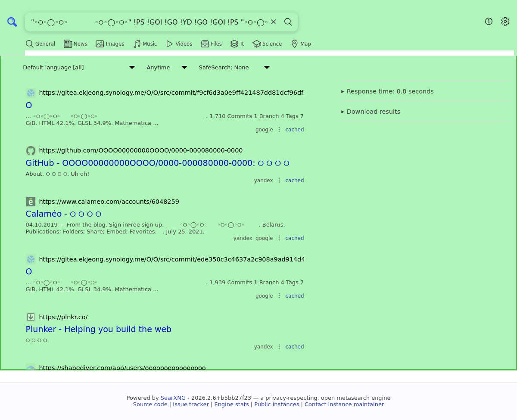This screenshot has width=517, height=420.
Task: Select the Videos search category
Action: (179, 44)
